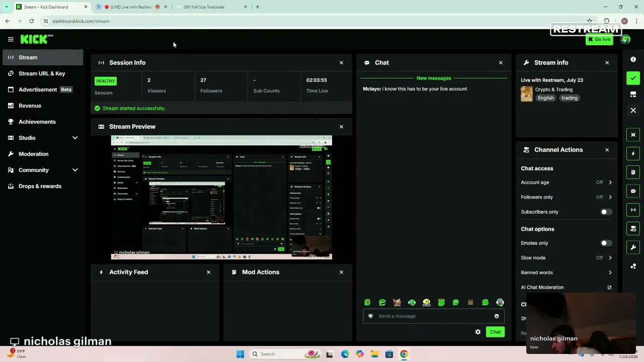Open Account age chat access setting
This screenshot has width=644, height=362.
point(567,183)
